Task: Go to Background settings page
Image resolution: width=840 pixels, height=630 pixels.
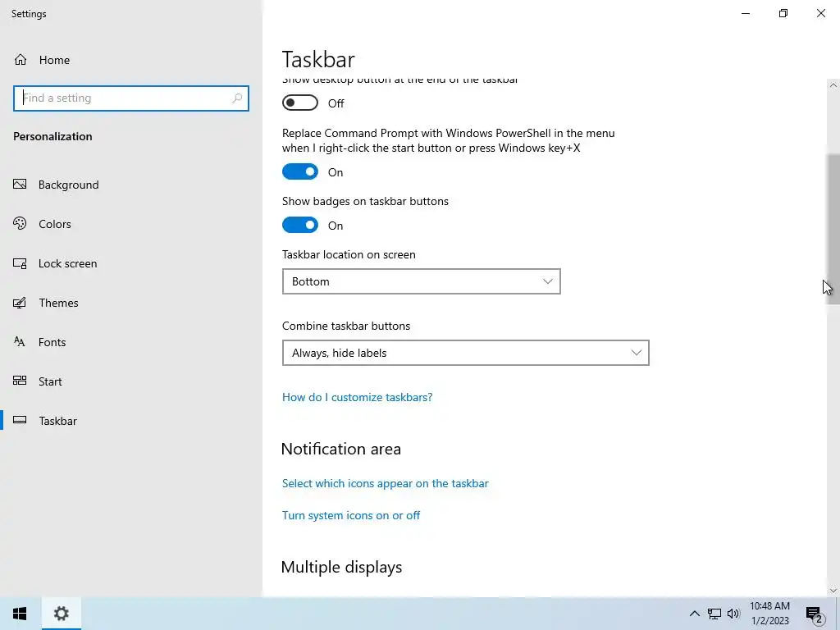Action: 69,185
